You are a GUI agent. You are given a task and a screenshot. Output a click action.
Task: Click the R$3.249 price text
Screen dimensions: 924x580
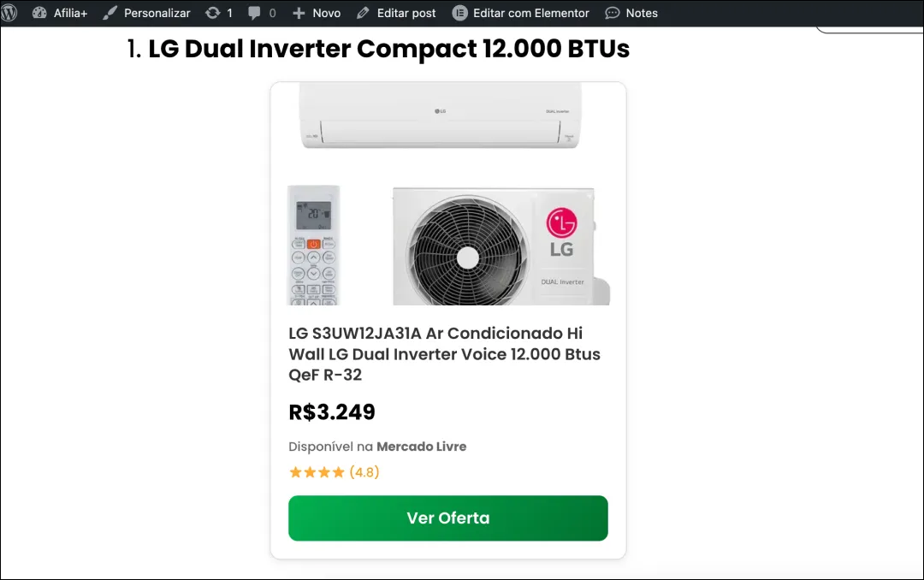(x=332, y=412)
